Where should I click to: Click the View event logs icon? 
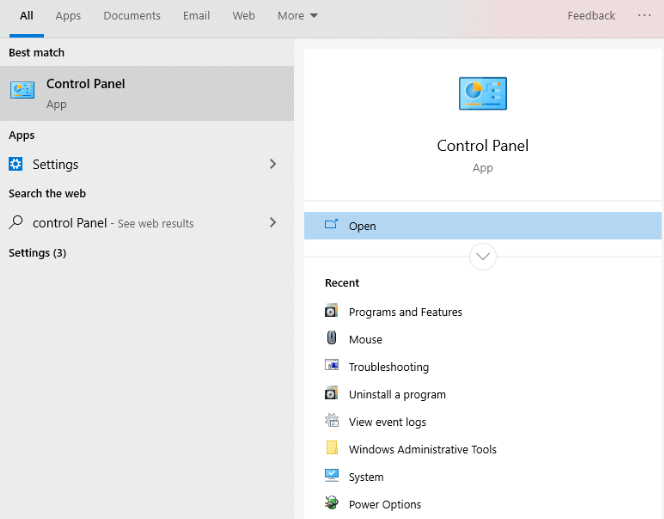[x=332, y=422]
